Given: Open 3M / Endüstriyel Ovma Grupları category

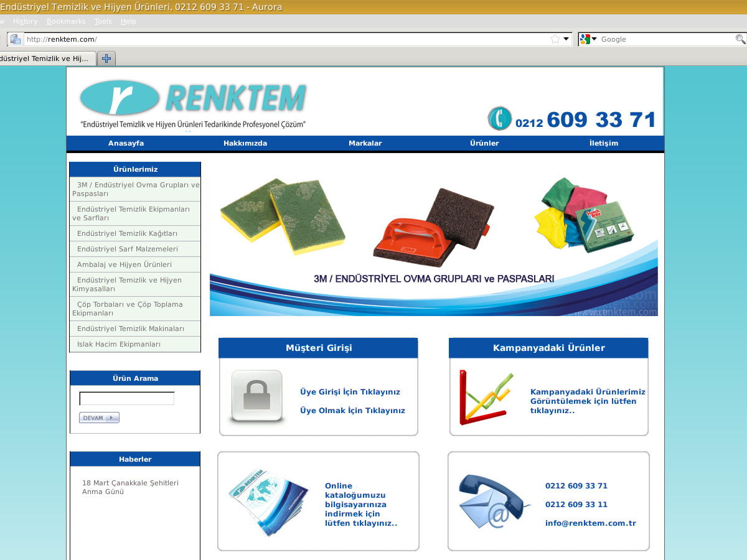Looking at the screenshot, I should pos(135,189).
